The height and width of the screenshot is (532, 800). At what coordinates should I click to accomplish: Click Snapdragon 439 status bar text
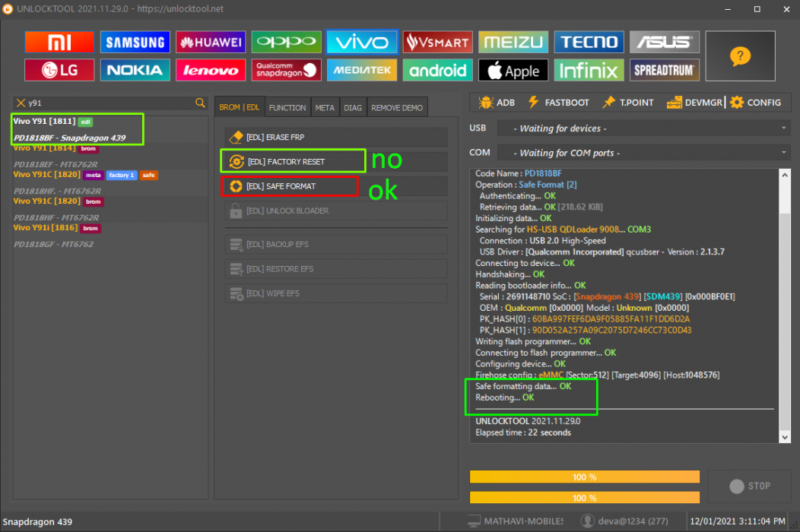[x=37, y=522]
